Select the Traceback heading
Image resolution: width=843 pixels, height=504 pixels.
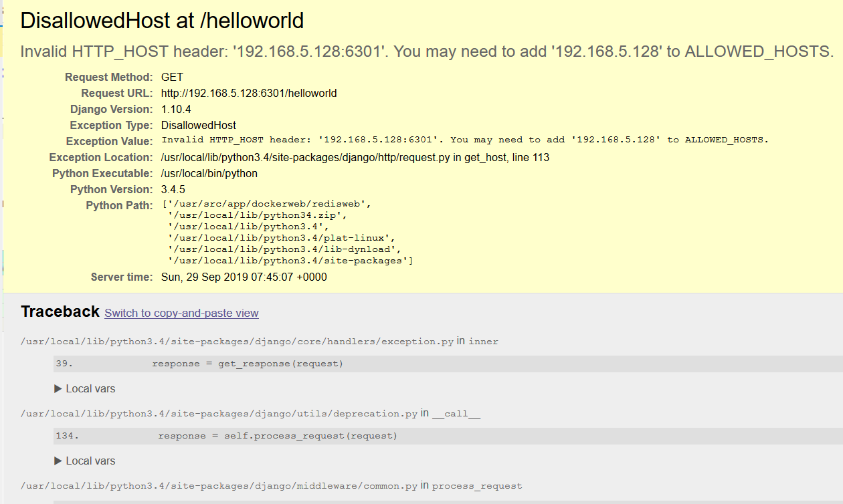pyautogui.click(x=60, y=311)
